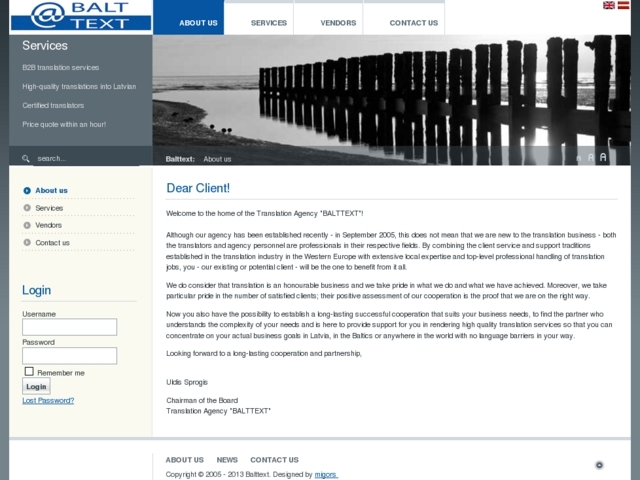Select smallest font size A icon

pyautogui.click(x=579, y=158)
